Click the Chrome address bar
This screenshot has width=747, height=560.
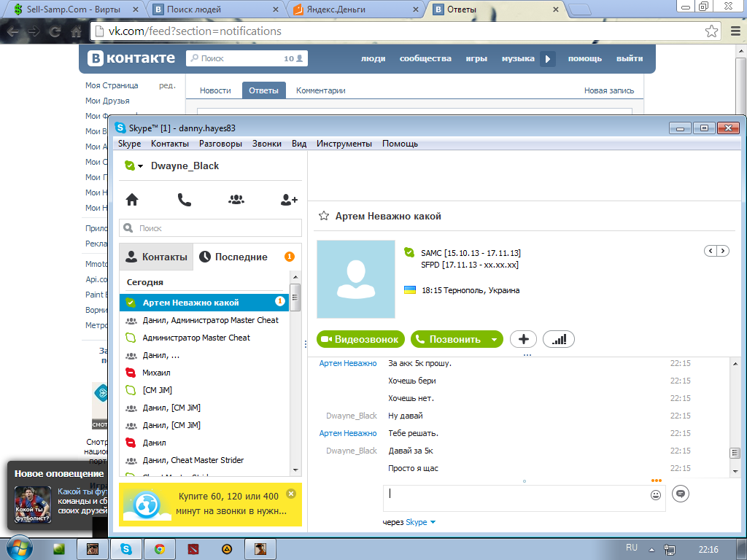[405, 31]
